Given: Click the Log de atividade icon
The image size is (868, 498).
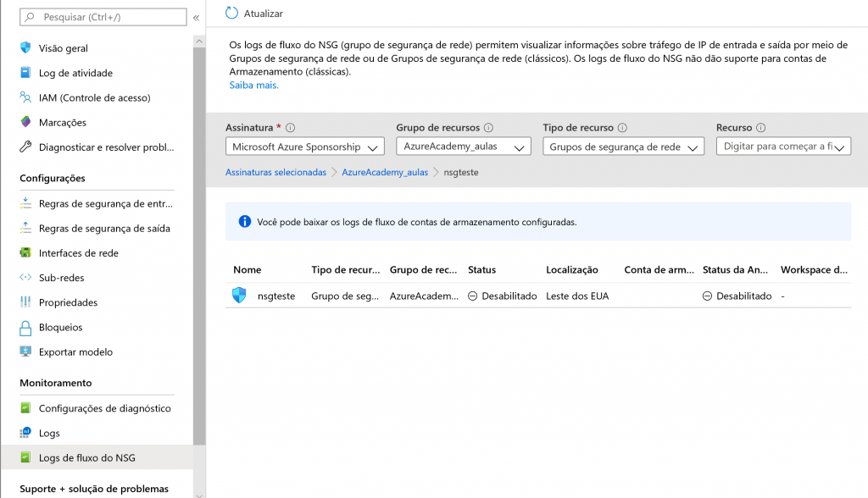Looking at the screenshot, I should click(x=25, y=73).
